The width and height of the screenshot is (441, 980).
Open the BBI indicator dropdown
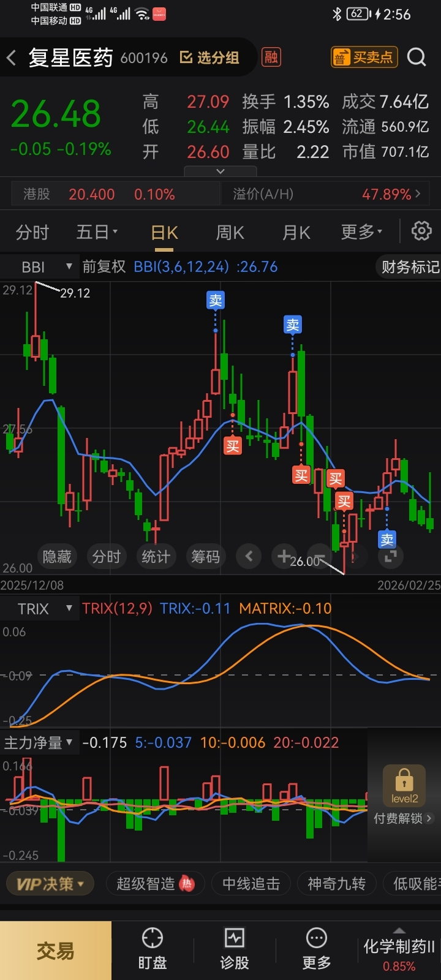(x=40, y=267)
